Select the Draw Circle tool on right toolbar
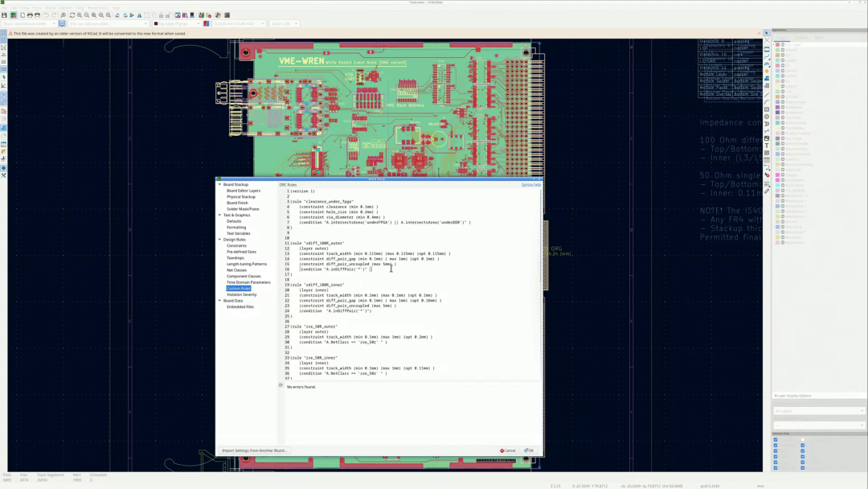The width and height of the screenshot is (868, 489). 767,117
